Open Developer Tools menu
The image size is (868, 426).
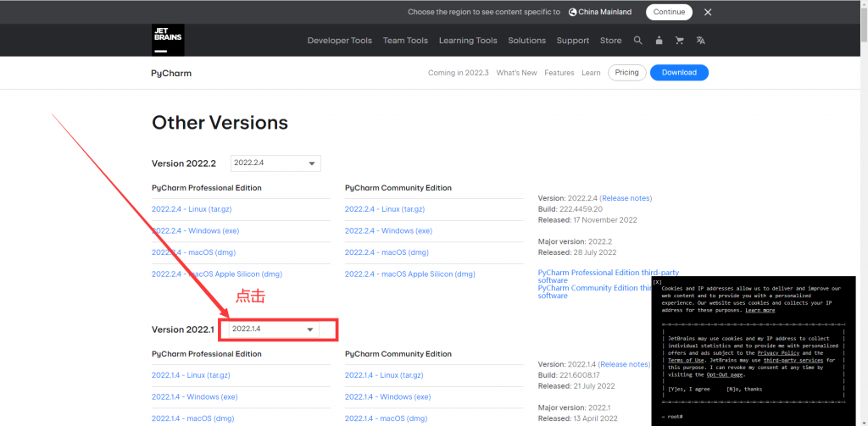[x=339, y=41]
